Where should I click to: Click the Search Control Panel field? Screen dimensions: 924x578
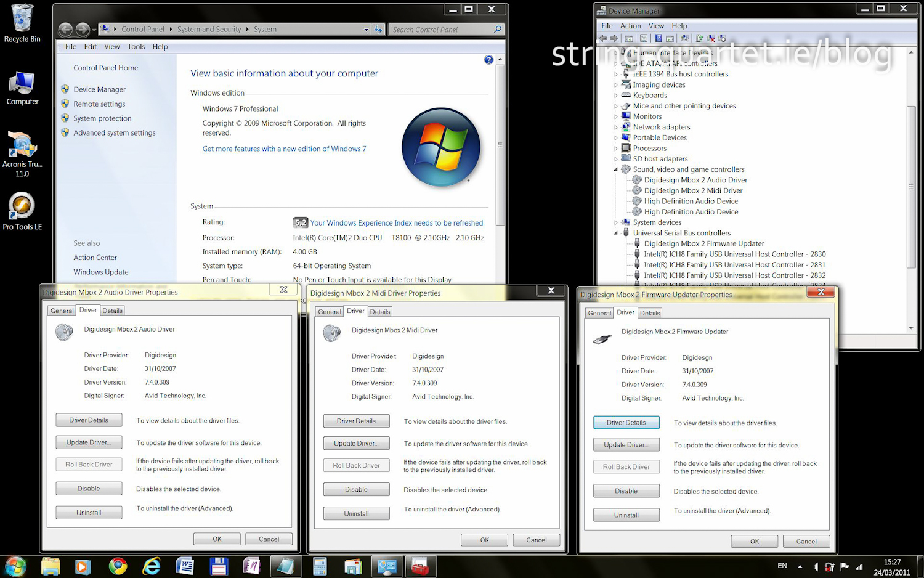pyautogui.click(x=445, y=30)
